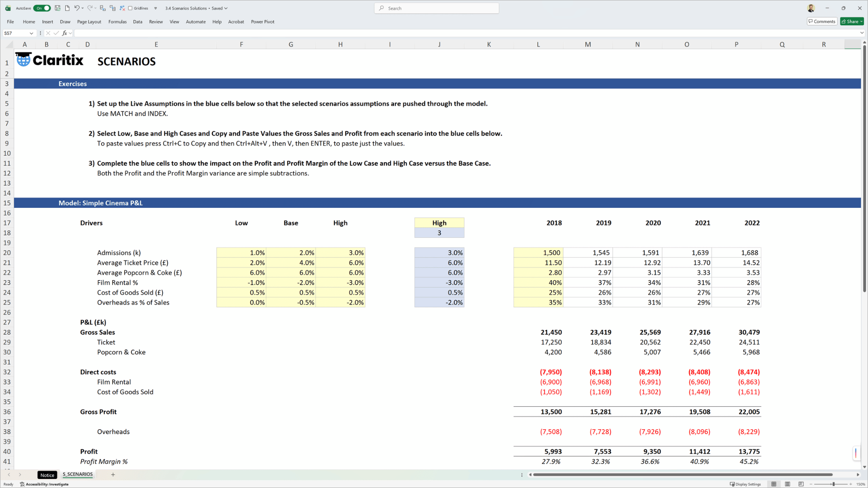Click the add new sheet plus icon
The image size is (868, 488).
(113, 474)
